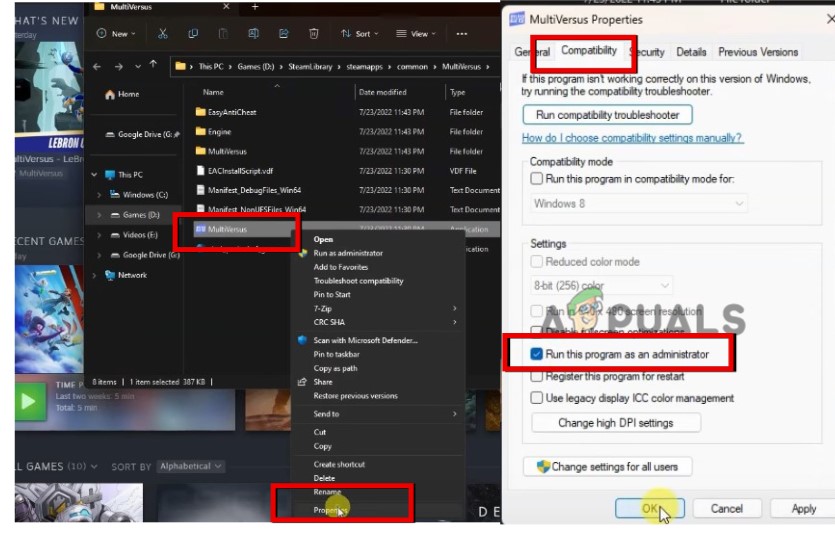This screenshot has height=540, width=835.
Task: Click Cancel in MultiVersus Properties
Action: tap(726, 509)
